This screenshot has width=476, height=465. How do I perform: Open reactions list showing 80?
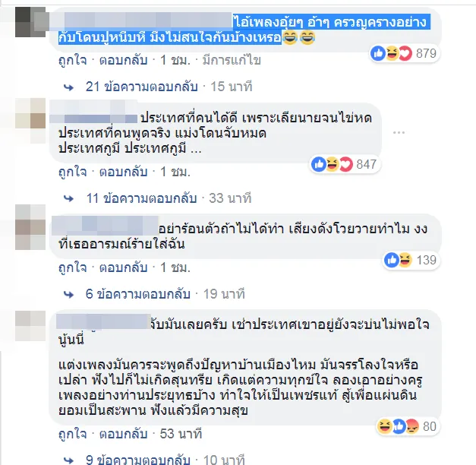coord(407,426)
